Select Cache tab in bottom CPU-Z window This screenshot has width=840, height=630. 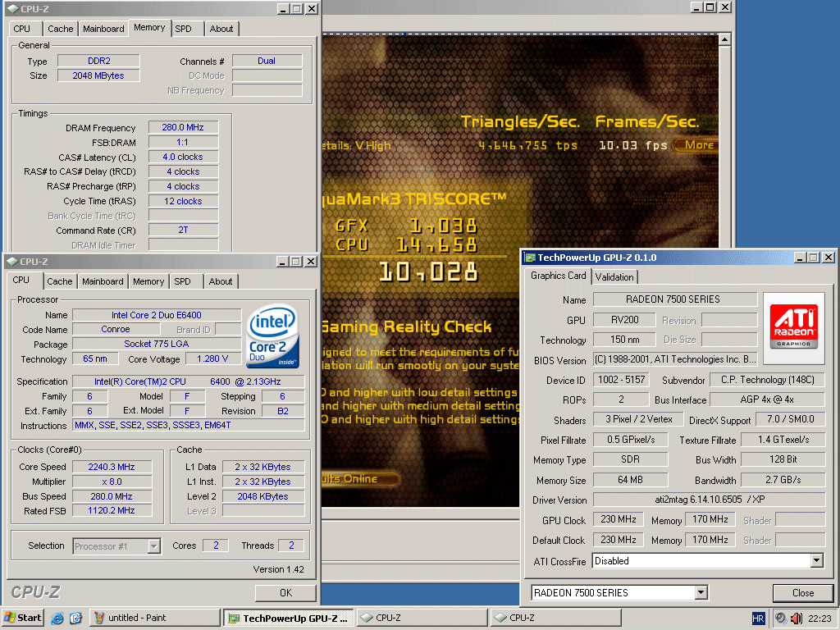tap(59, 282)
